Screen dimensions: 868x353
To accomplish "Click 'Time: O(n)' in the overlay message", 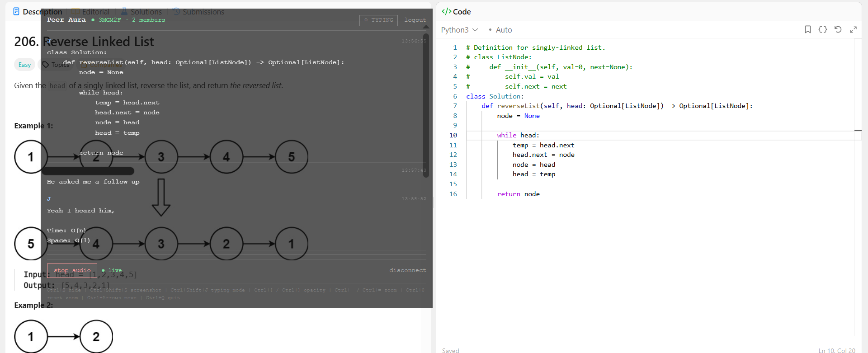I will pyautogui.click(x=66, y=231).
